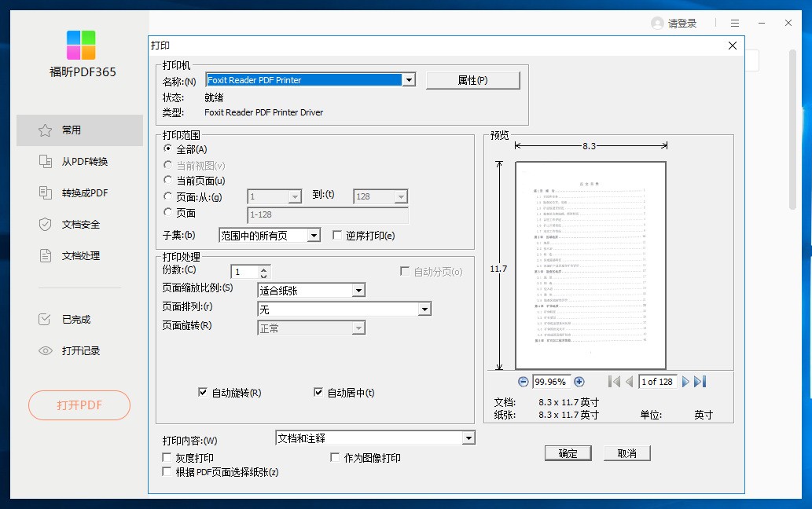
Task: Open the 文档处理 panel
Action: pos(79,256)
